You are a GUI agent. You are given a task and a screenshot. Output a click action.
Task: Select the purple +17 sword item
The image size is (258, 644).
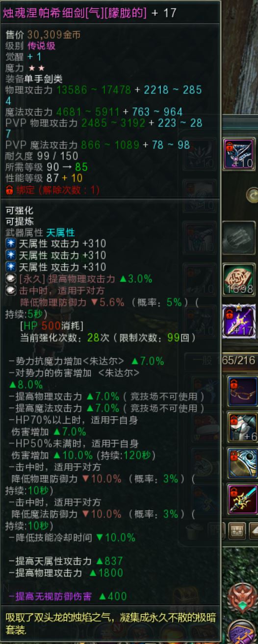point(239,322)
